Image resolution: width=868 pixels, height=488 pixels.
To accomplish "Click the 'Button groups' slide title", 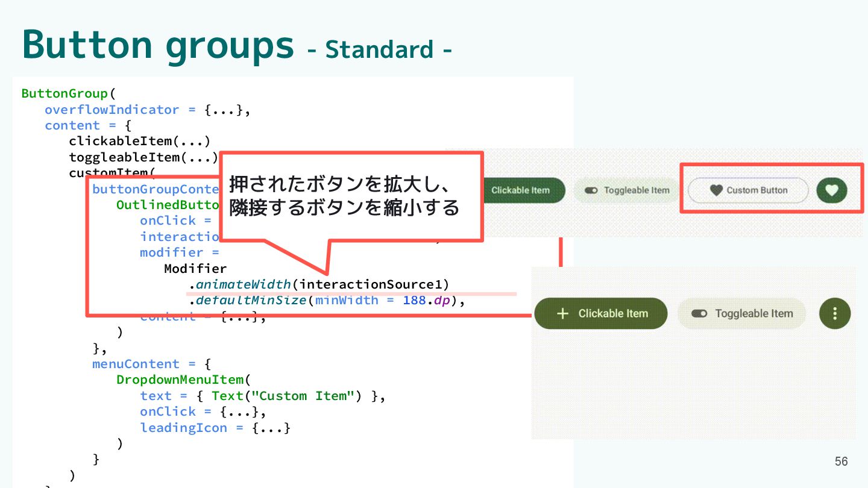I will pyautogui.click(x=158, y=45).
